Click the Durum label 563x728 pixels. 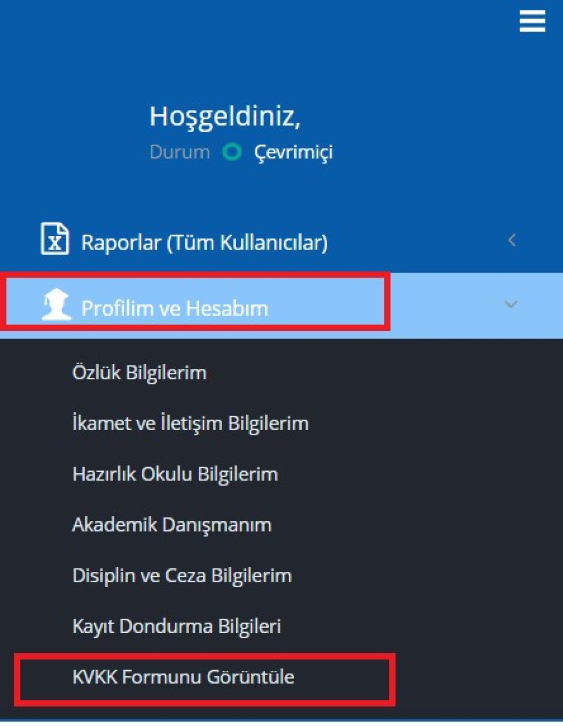180,152
